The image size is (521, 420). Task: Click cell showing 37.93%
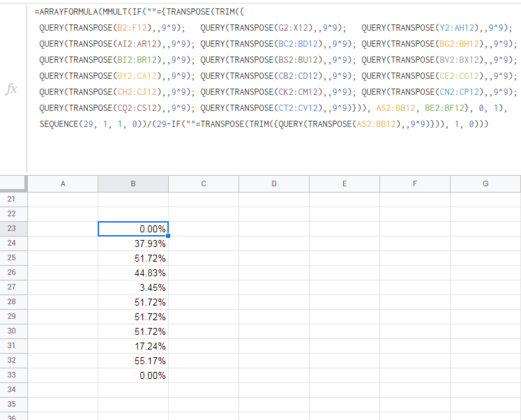(x=133, y=243)
